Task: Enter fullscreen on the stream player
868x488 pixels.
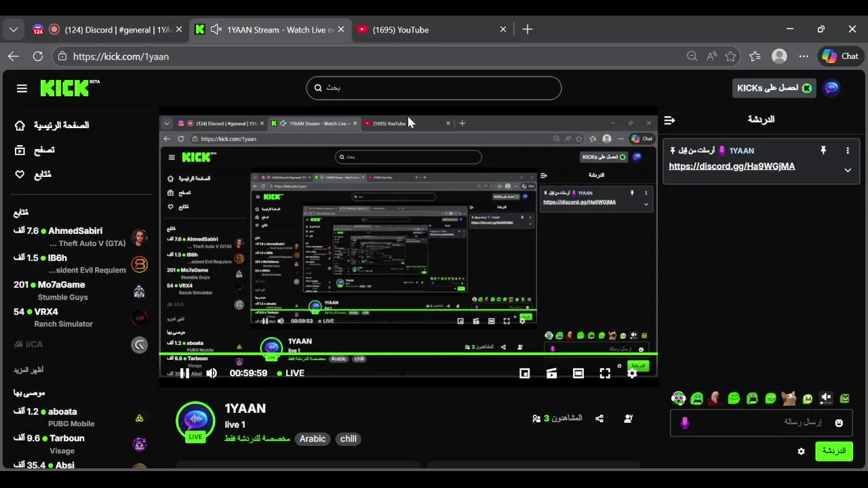Action: tap(605, 373)
